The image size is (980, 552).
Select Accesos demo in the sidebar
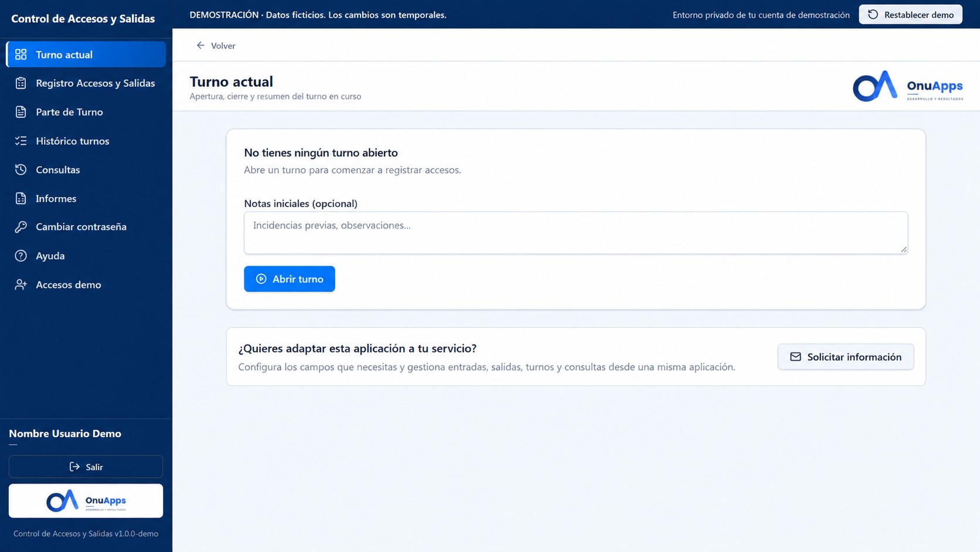pyautogui.click(x=86, y=285)
